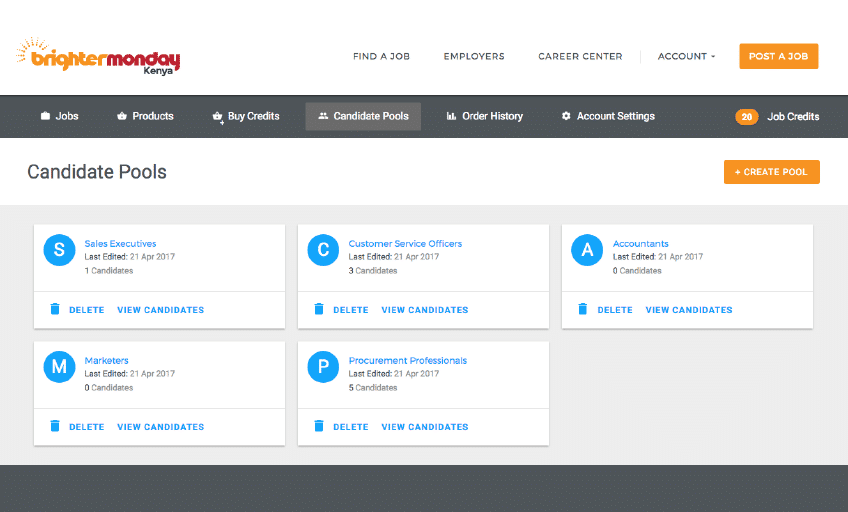Delete the Sales Executives pool via trash icon

pos(55,310)
